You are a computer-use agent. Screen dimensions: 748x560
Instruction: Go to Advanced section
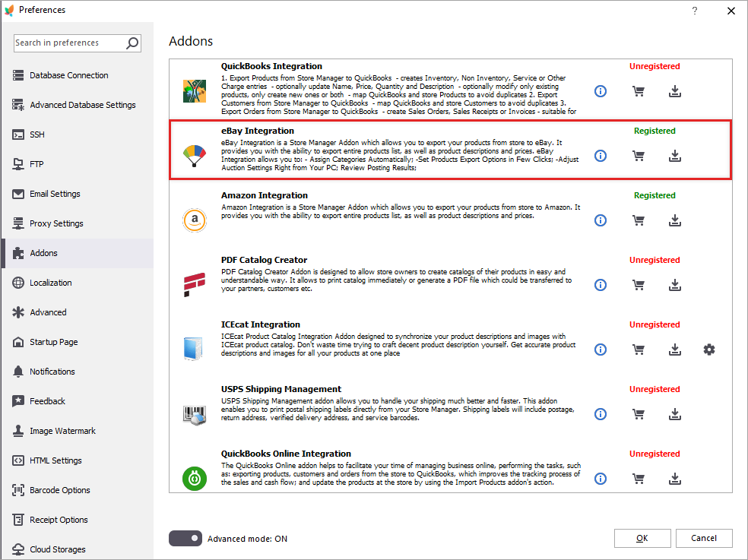[78, 312]
